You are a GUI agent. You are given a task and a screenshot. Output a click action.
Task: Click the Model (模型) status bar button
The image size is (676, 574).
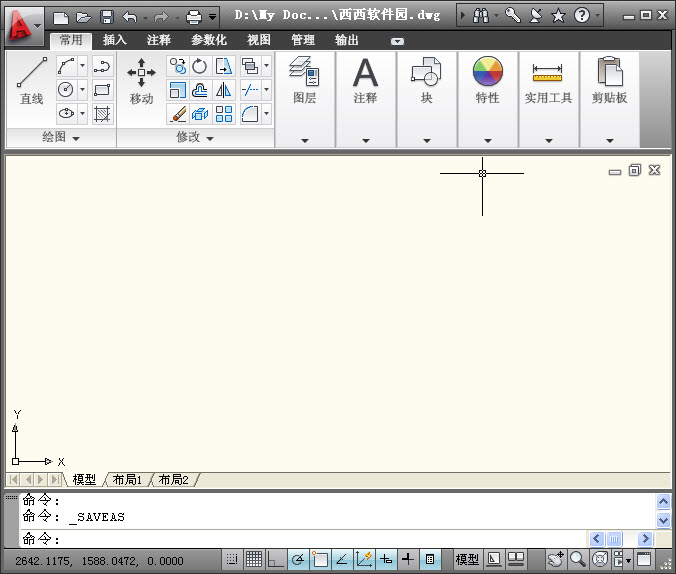tap(467, 560)
